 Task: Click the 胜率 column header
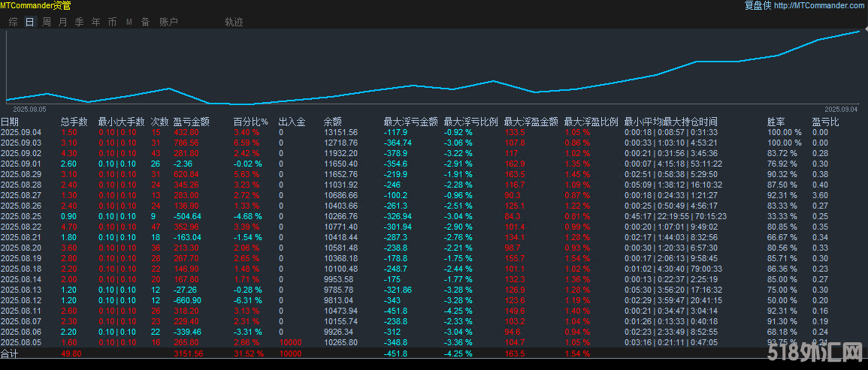click(x=776, y=121)
